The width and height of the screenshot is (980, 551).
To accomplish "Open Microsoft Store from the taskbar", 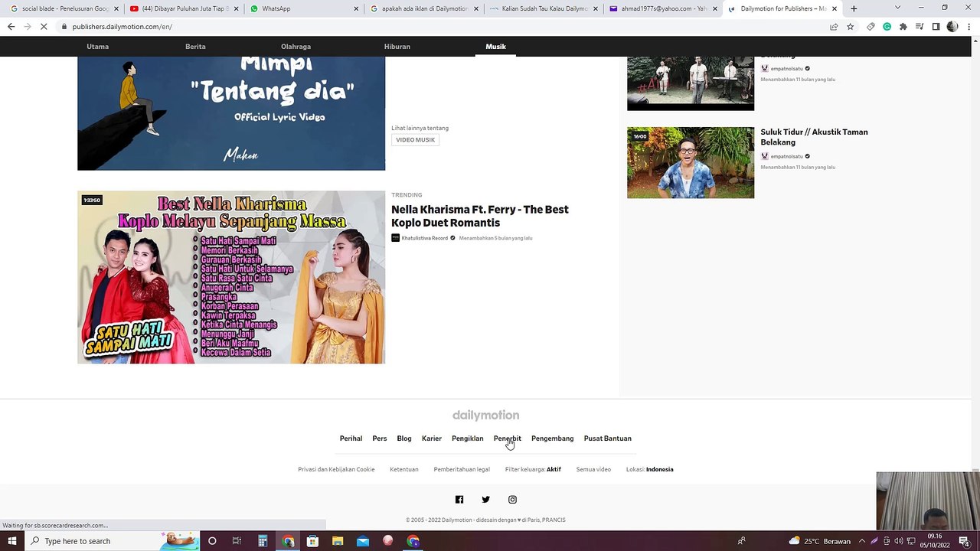I will coord(312,541).
